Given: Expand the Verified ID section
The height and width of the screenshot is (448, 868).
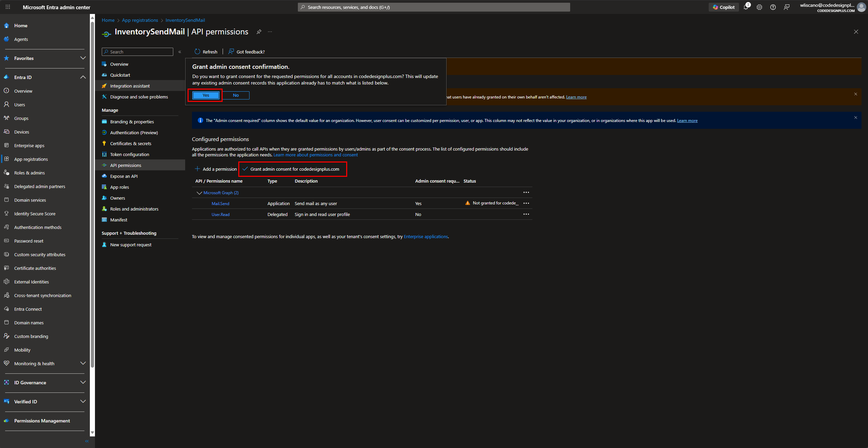Looking at the screenshot, I should 83,402.
